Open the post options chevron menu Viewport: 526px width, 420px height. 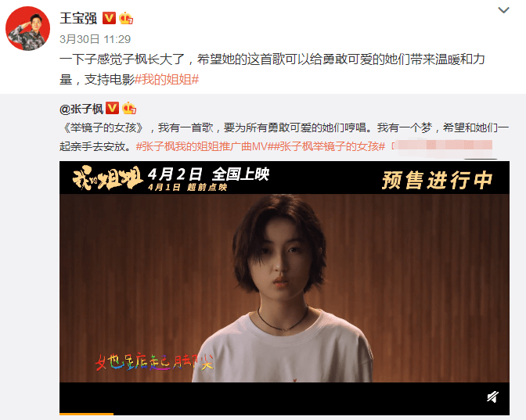(x=503, y=10)
